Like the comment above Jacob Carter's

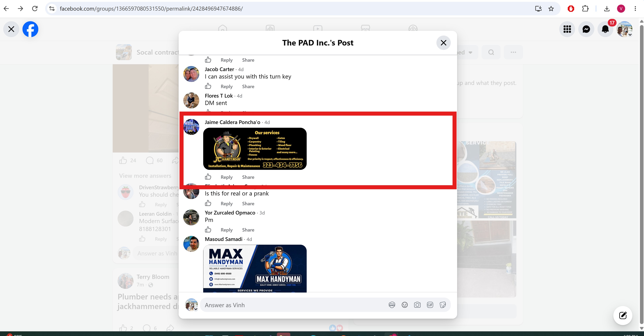tap(208, 60)
